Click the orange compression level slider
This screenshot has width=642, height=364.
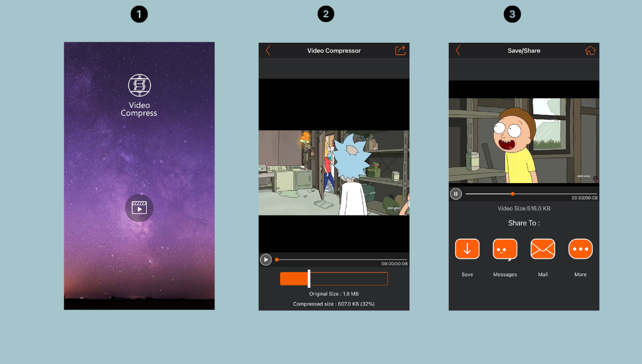(334, 279)
